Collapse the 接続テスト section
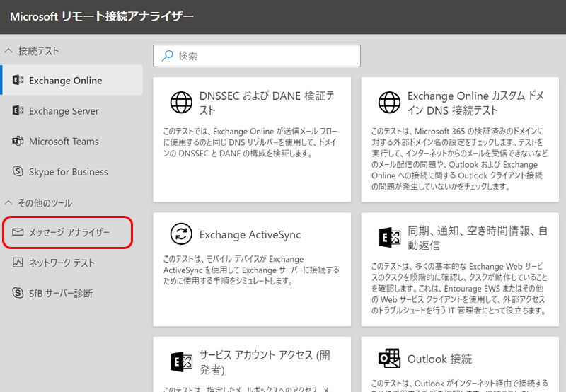Screen dimensions: 566x392 pos(8,51)
